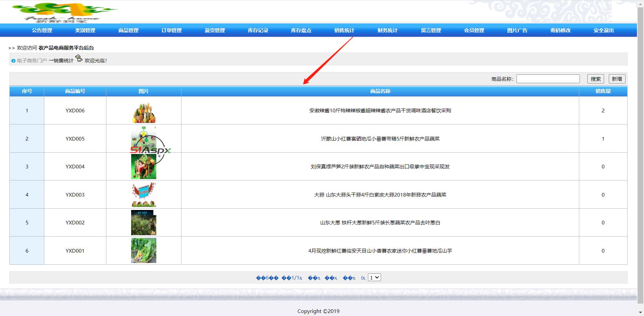Open the 商品管理 menu

click(128, 31)
